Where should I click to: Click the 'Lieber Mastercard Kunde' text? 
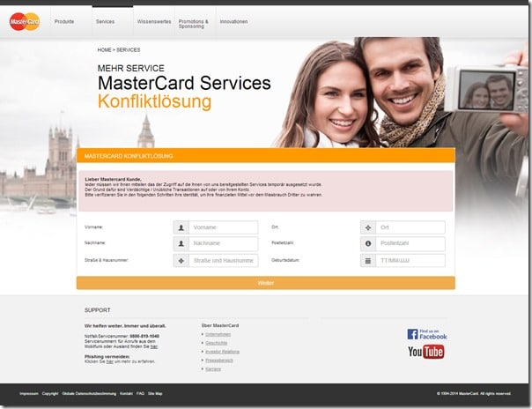coord(113,179)
